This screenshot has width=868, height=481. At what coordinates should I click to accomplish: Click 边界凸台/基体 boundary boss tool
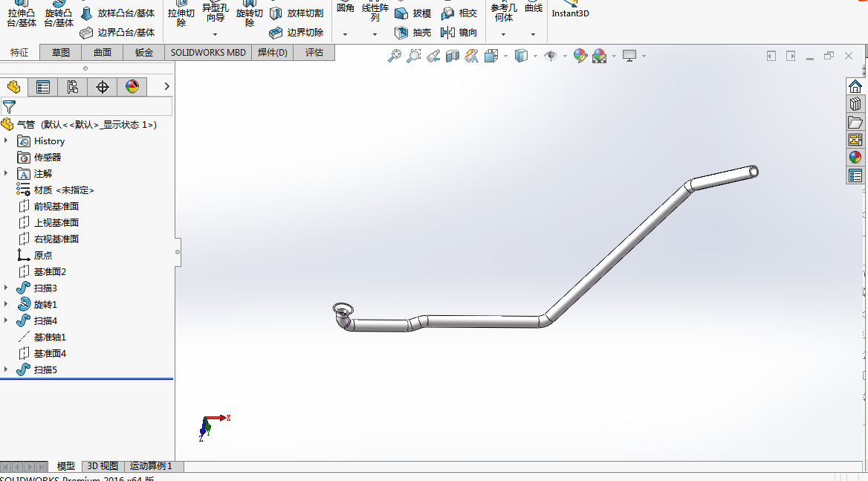click(x=117, y=33)
